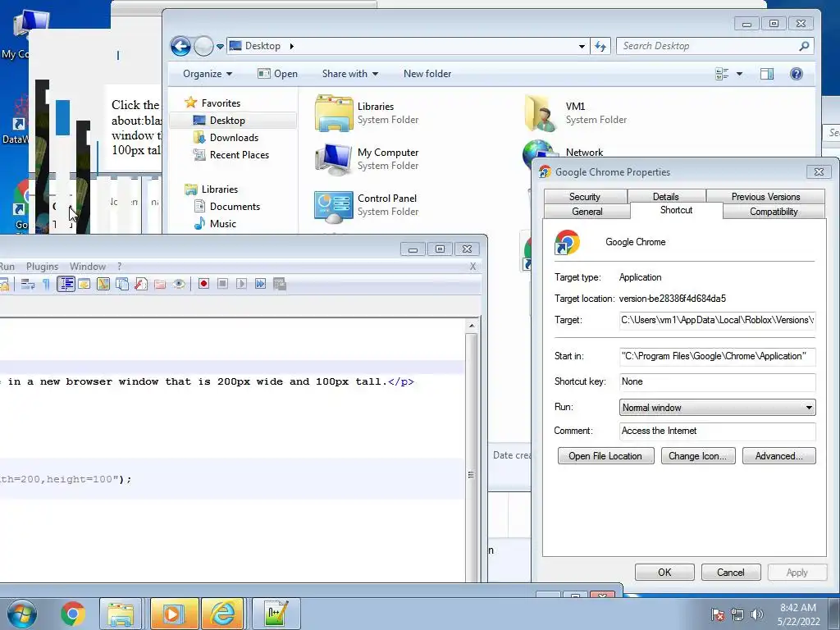Select Music in navigation pane
Screen dimensions: 840x630
point(215,223)
